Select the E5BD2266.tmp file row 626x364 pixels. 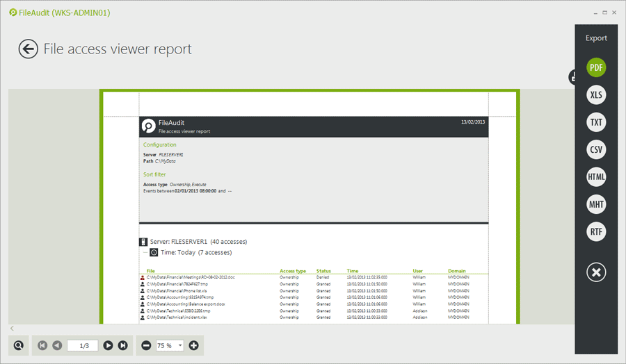tap(314, 311)
